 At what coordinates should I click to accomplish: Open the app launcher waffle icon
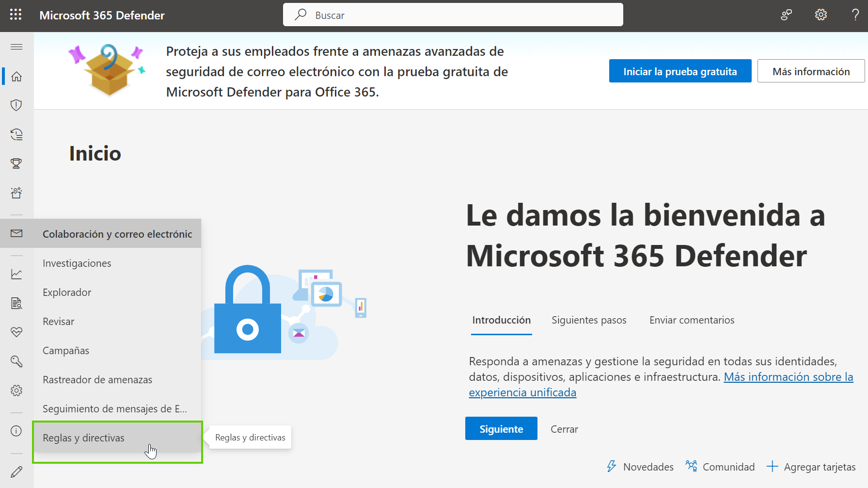[x=16, y=15]
